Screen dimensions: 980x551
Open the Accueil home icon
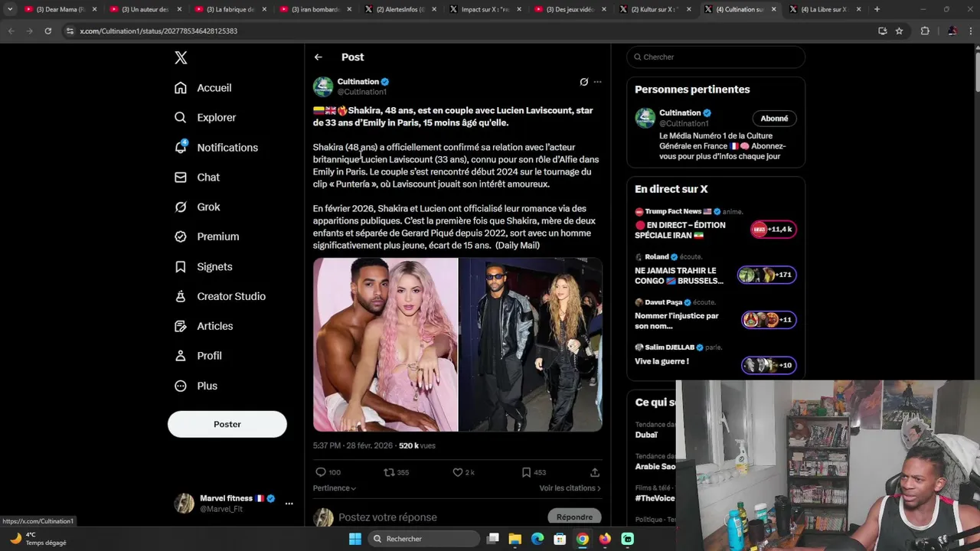coord(181,88)
